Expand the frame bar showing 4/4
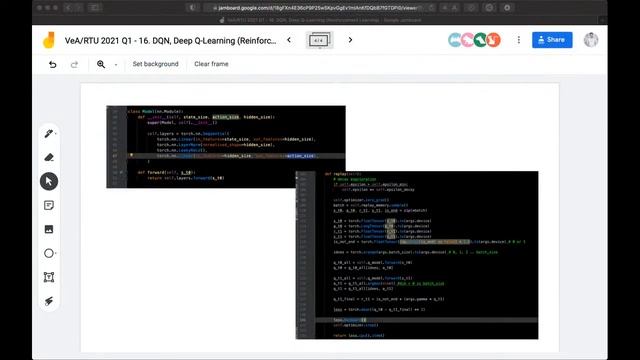 click(319, 40)
